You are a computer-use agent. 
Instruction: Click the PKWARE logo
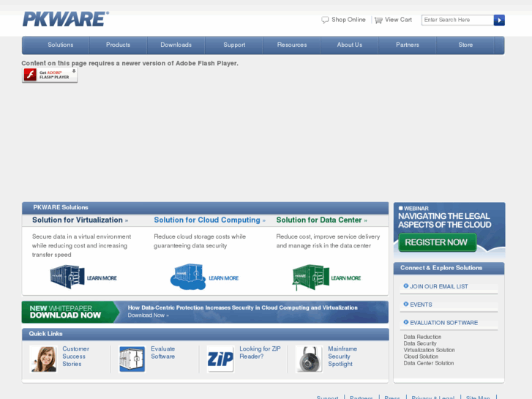[66, 19]
